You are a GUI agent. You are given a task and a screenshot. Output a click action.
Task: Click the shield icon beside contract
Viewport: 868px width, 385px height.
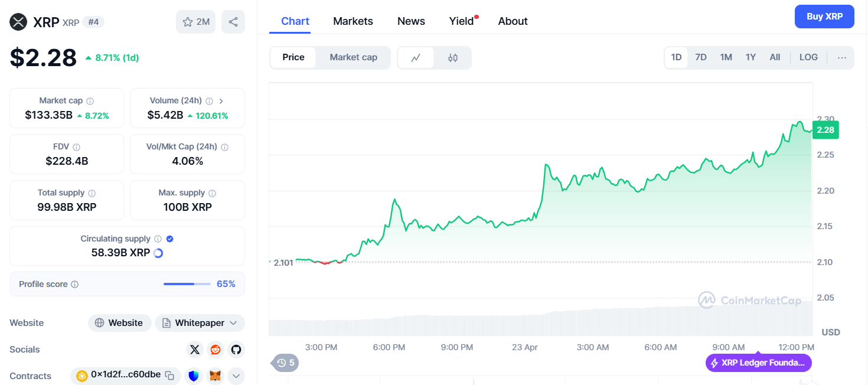pos(194,376)
